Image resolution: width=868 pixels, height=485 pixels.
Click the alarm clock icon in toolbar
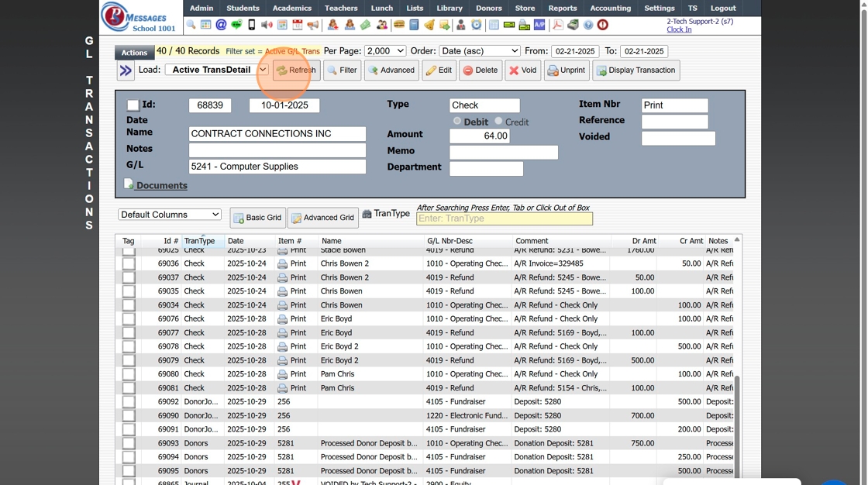(477, 25)
